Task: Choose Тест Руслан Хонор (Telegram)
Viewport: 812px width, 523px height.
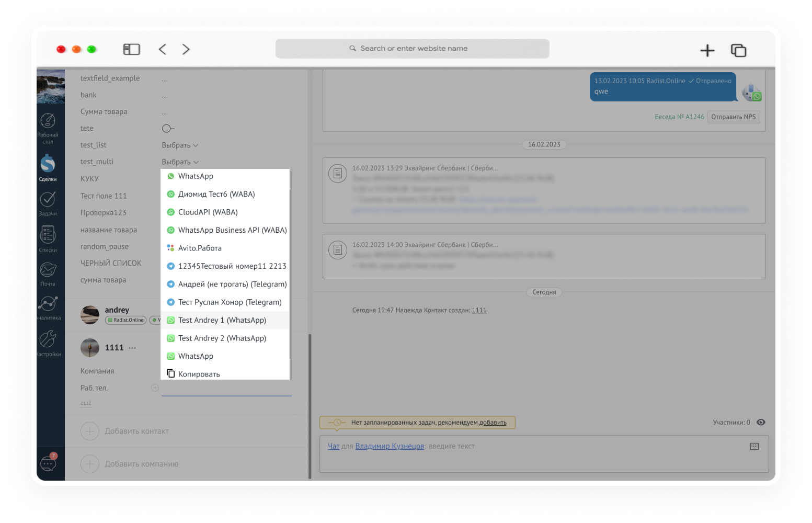Action: coord(225,302)
